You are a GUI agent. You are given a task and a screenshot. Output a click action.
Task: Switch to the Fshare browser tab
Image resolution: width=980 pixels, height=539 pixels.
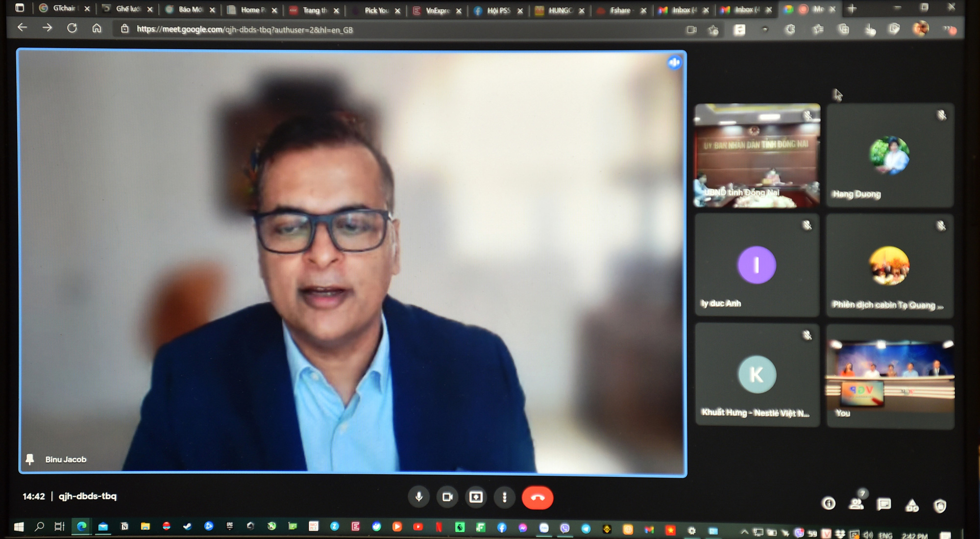619,10
